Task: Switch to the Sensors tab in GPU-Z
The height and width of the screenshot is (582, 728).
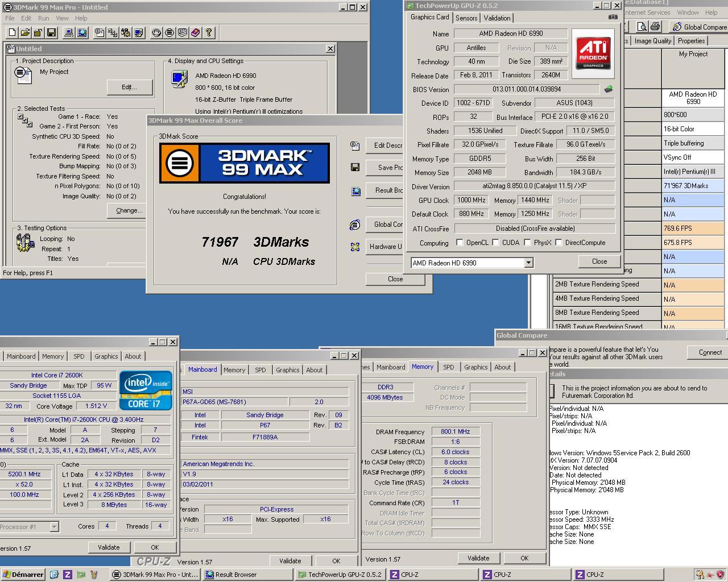Action: click(x=466, y=18)
